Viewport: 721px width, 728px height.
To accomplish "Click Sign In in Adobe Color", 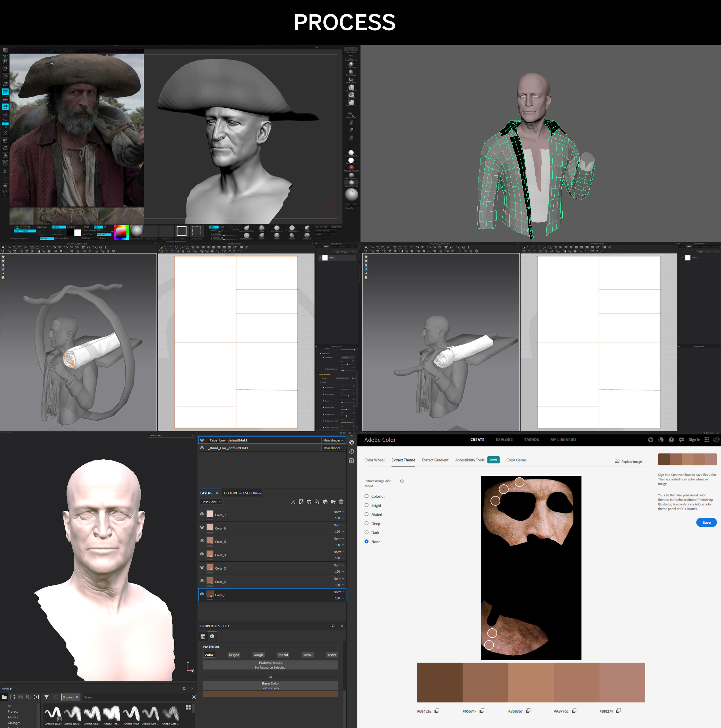I will click(x=694, y=440).
